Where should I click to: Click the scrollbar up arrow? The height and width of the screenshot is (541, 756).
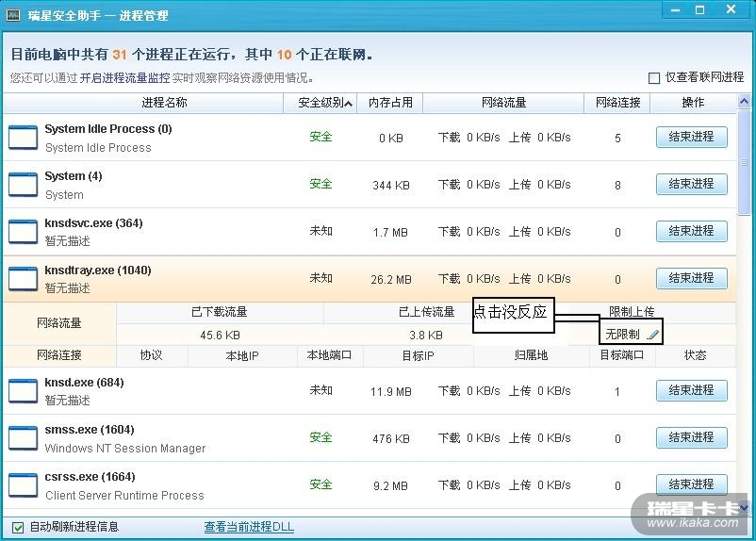tap(744, 101)
